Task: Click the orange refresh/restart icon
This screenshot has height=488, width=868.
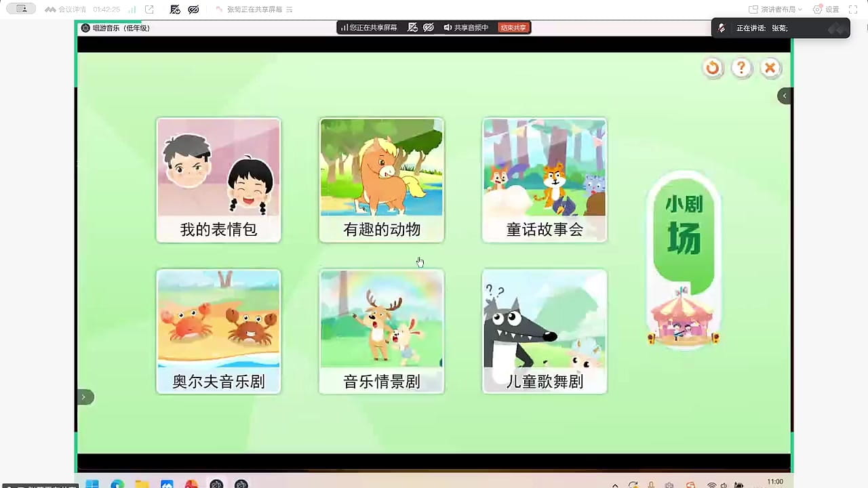Action: (713, 68)
